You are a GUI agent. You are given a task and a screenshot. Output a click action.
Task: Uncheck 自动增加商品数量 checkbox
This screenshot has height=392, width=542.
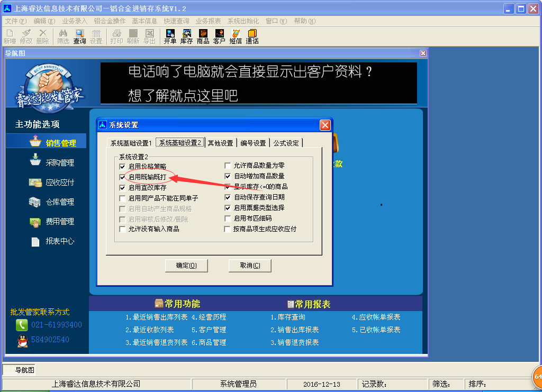(x=228, y=176)
